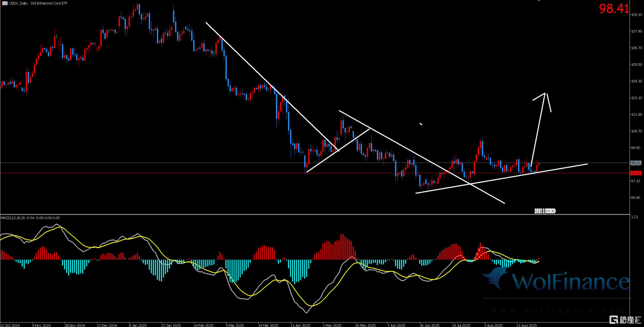
Task: Click the 99.50 price axis label
Action: point(636,148)
